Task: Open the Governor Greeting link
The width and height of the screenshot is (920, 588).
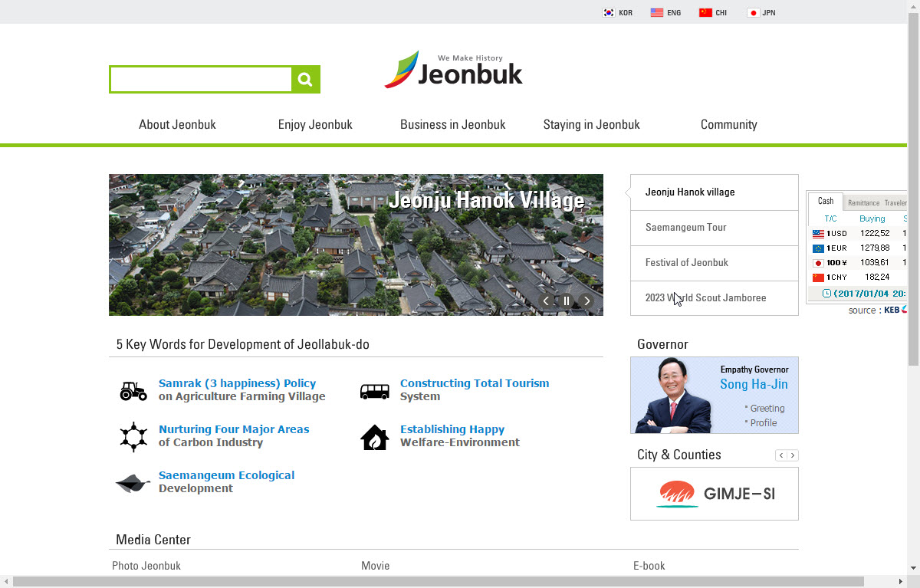Action: (767, 409)
